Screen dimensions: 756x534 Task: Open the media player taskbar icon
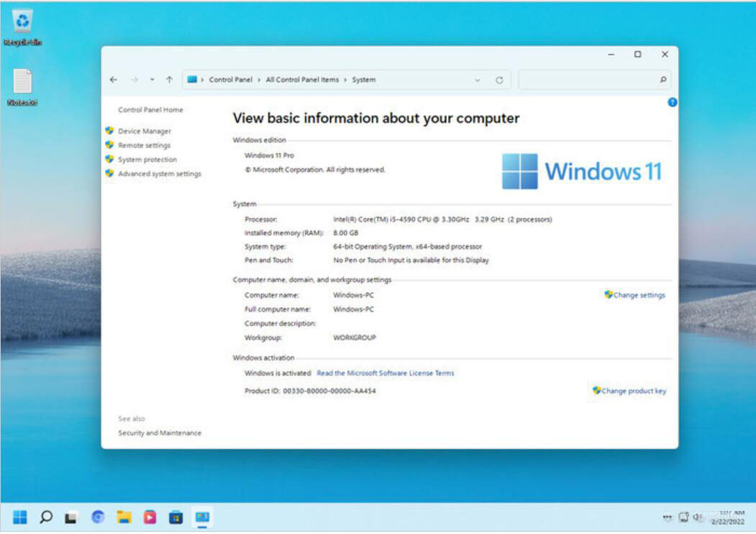150,517
